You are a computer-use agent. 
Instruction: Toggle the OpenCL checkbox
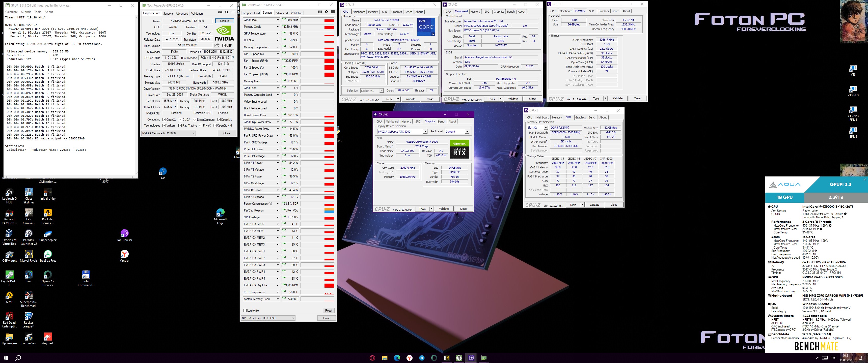tap(164, 119)
